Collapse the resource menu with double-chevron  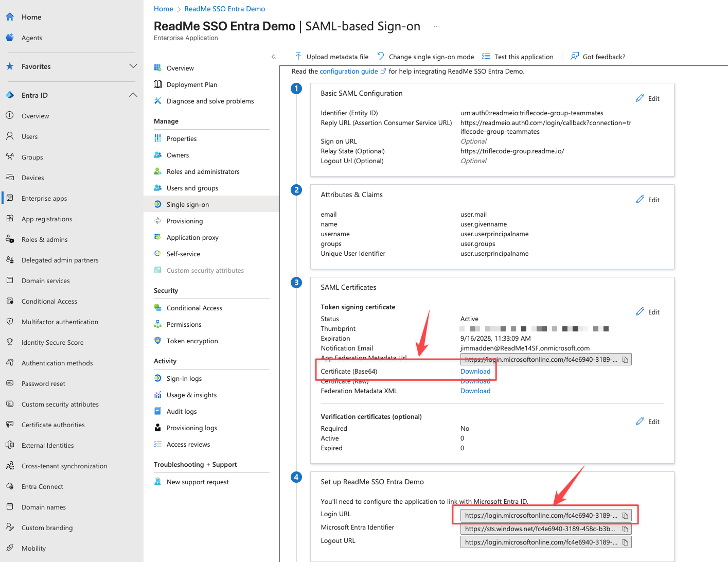pos(274,57)
